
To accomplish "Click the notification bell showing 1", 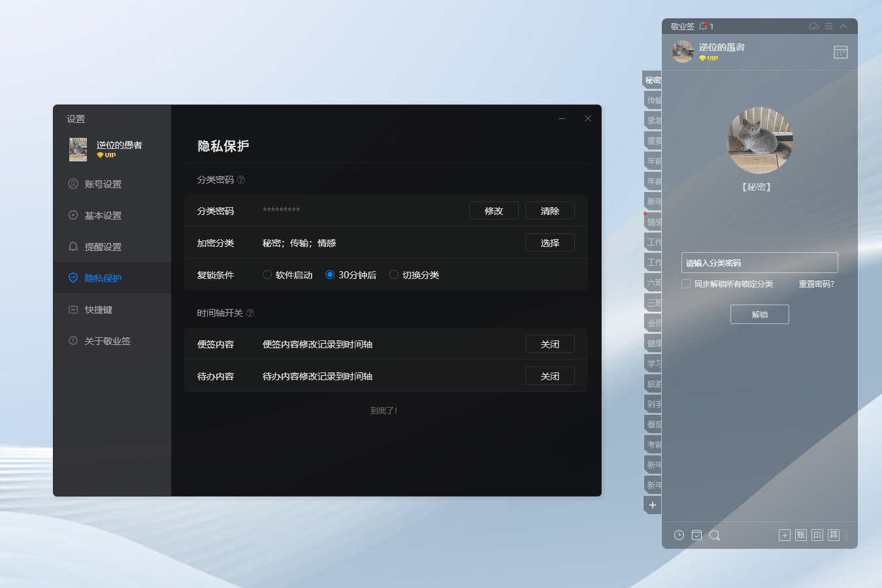I will (x=704, y=25).
